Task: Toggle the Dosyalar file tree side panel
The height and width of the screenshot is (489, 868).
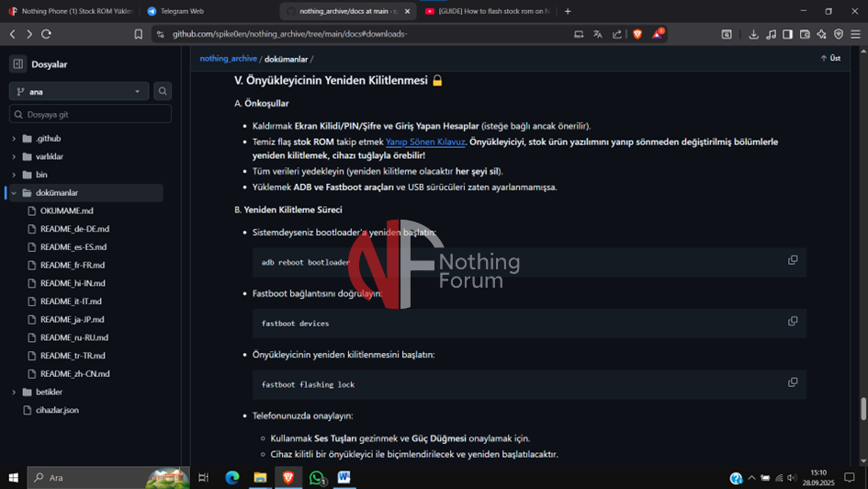Action: click(x=17, y=64)
